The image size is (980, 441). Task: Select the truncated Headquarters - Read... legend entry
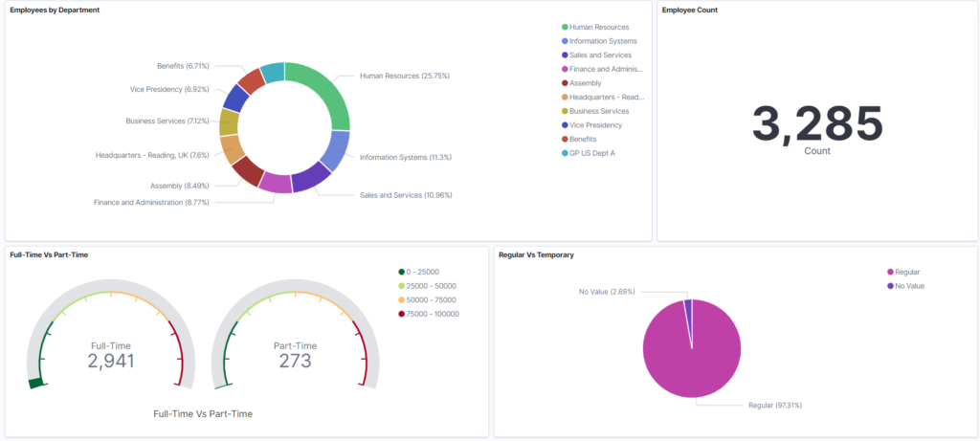click(x=607, y=97)
